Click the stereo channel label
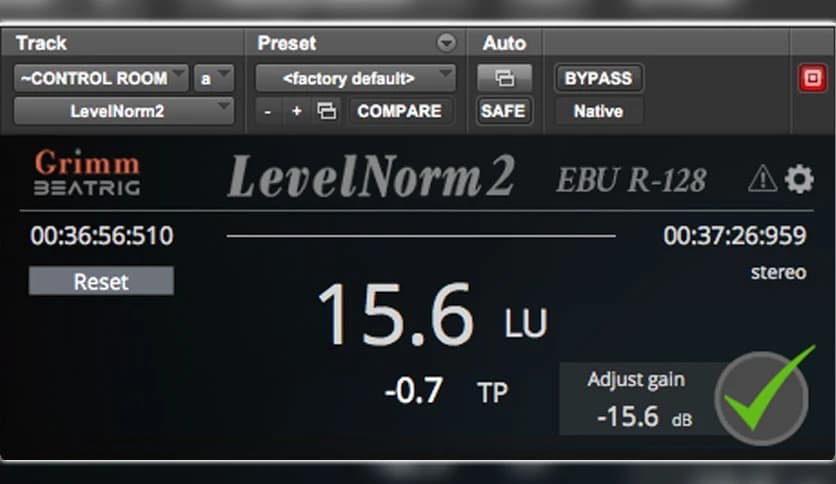836x484 pixels. click(x=778, y=272)
